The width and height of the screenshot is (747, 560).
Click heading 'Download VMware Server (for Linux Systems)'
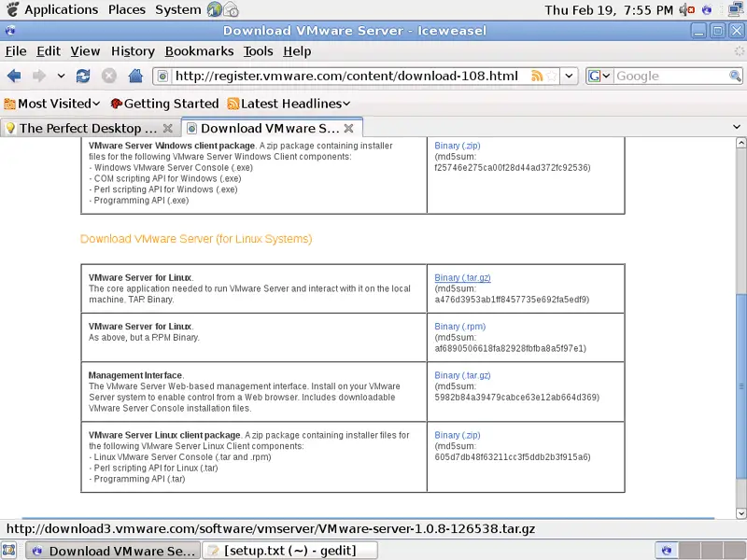(196, 239)
